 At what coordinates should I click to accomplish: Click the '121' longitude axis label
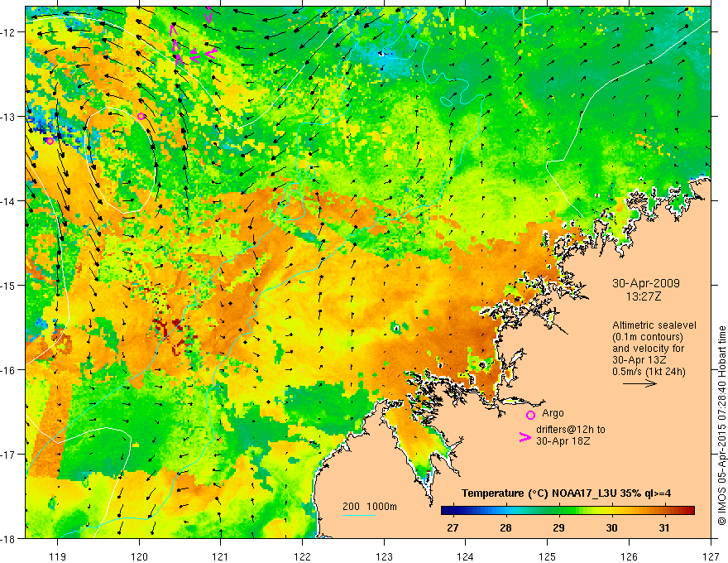221,556
